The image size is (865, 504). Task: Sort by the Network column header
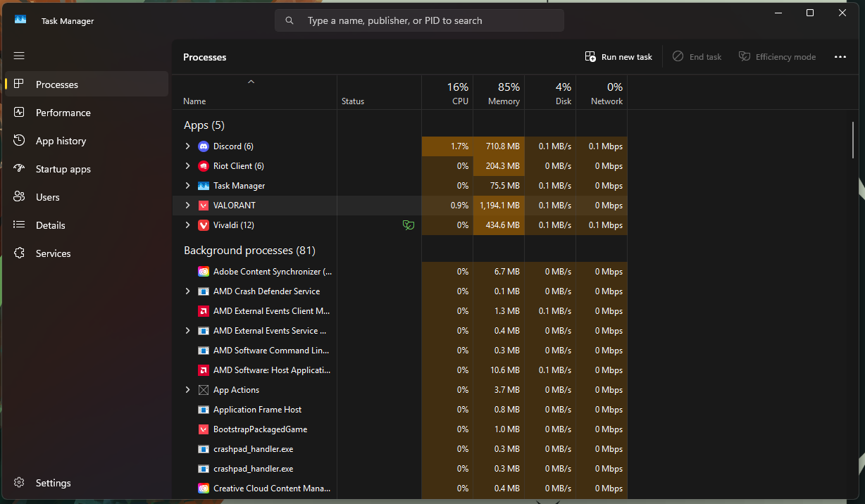click(602, 92)
